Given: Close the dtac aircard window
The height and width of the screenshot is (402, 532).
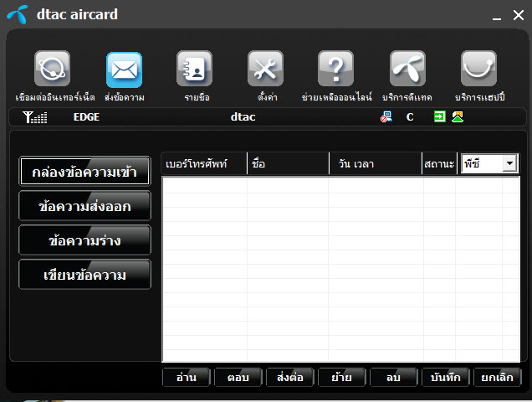Looking at the screenshot, I should [x=519, y=15].
